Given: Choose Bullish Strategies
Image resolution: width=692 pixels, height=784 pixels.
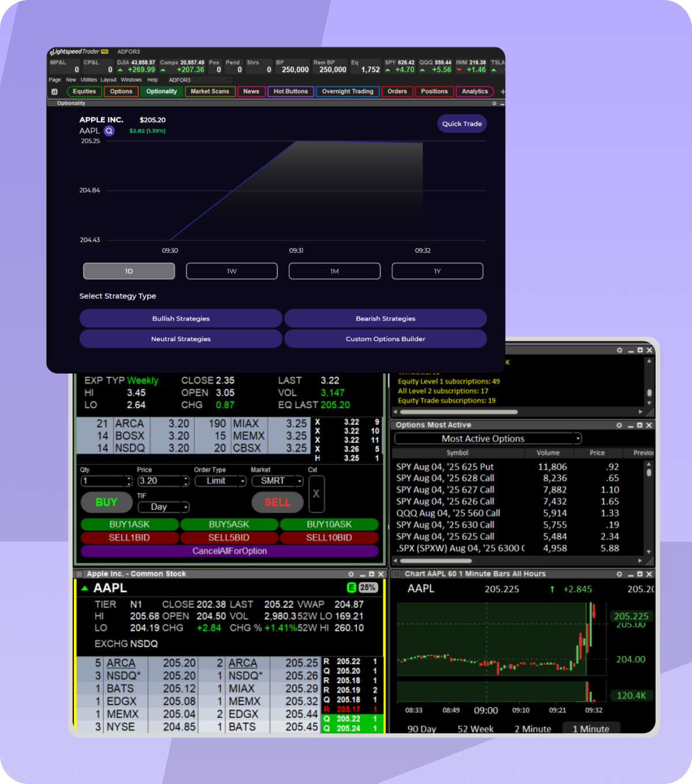Looking at the screenshot, I should point(181,319).
